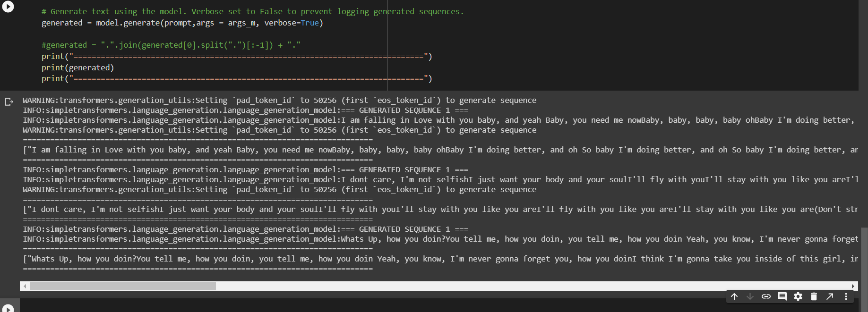Run the next cell below the output
868x312 pixels.
[8, 308]
